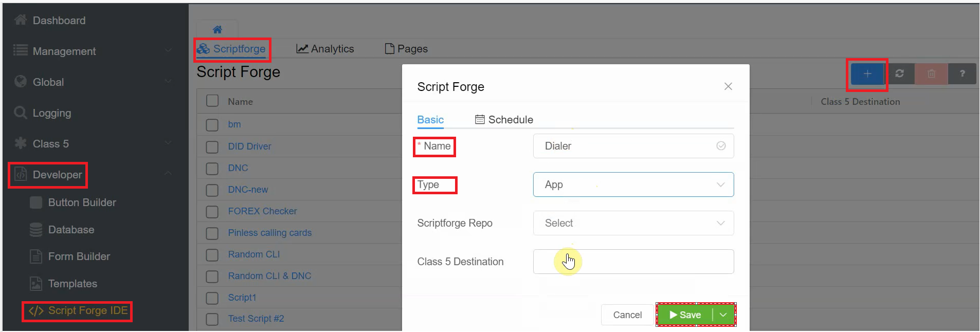Switch to the Schedule tab
980x332 pixels.
[x=504, y=120]
